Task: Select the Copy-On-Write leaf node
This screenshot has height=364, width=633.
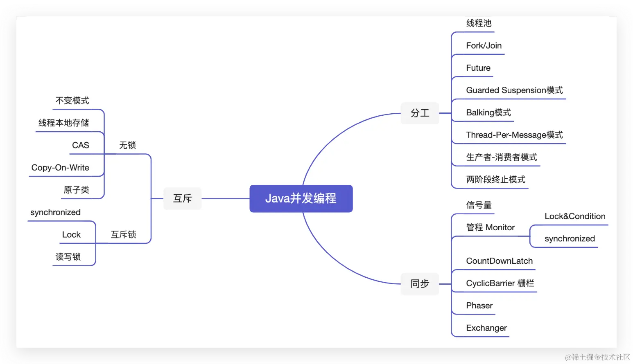Action: pyautogui.click(x=60, y=168)
